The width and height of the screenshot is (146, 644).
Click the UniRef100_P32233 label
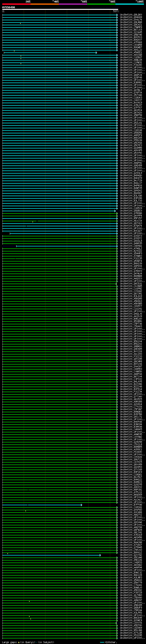tap(131, 357)
